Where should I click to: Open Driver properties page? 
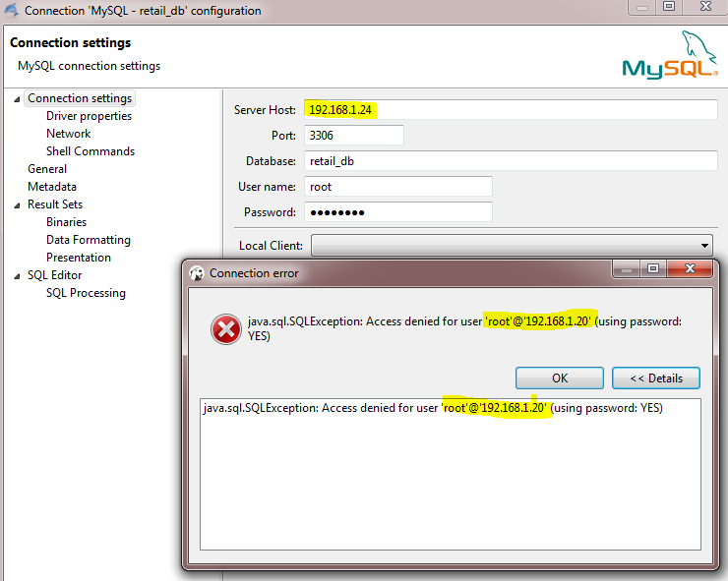tap(90, 116)
